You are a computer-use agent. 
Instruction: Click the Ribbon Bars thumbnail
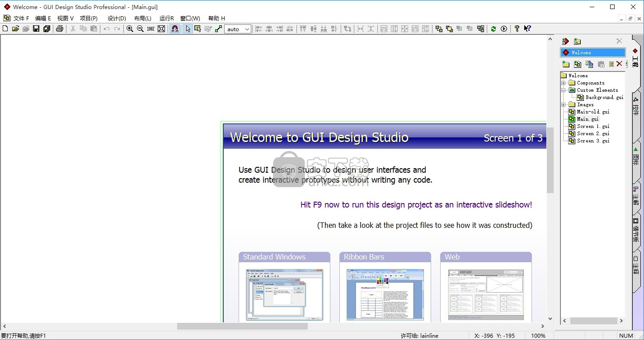point(385,294)
